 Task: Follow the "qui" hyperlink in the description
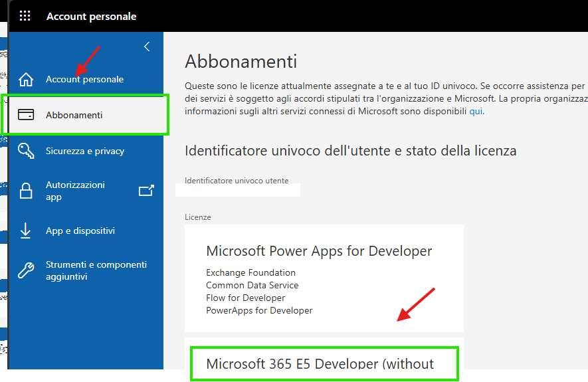[x=476, y=111]
